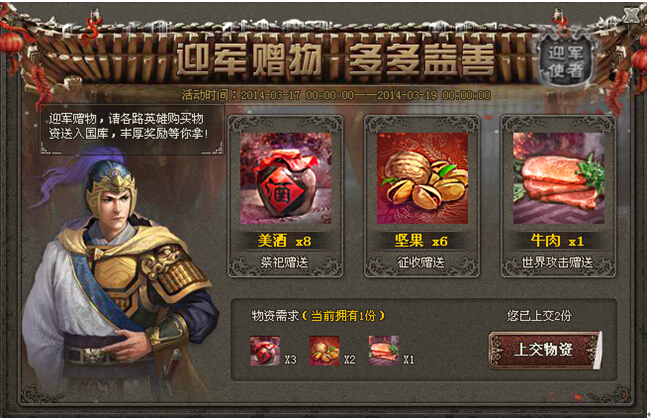Click the 征收赠送 label under nuts

pyautogui.click(x=421, y=262)
